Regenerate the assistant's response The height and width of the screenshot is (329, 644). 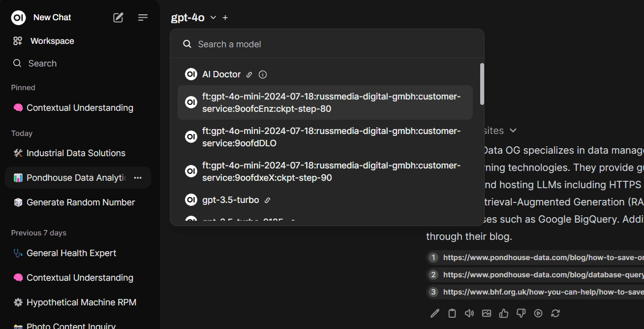click(x=555, y=313)
